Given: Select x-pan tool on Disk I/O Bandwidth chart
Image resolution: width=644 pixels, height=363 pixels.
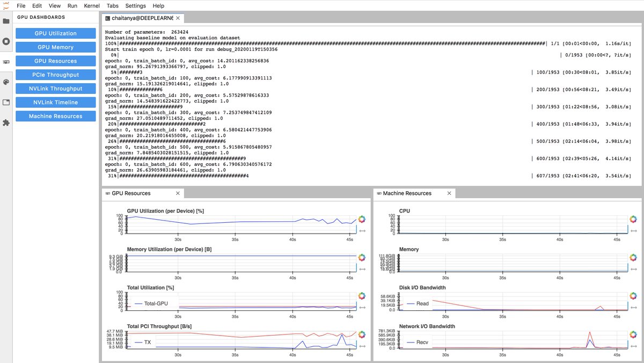Looking at the screenshot, I should click(633, 308).
